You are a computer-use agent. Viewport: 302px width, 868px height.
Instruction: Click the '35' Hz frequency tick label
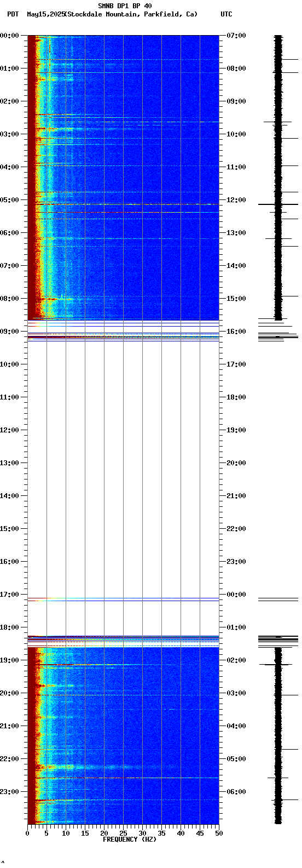161,833
